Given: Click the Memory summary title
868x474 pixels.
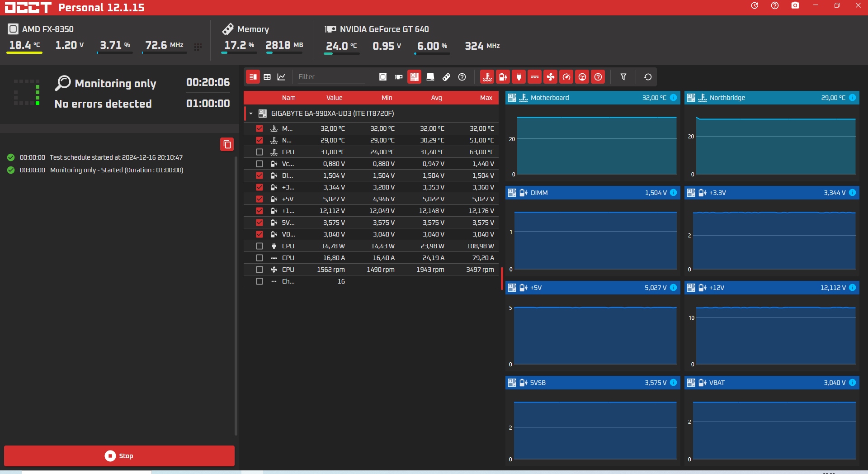Looking at the screenshot, I should click(253, 29).
